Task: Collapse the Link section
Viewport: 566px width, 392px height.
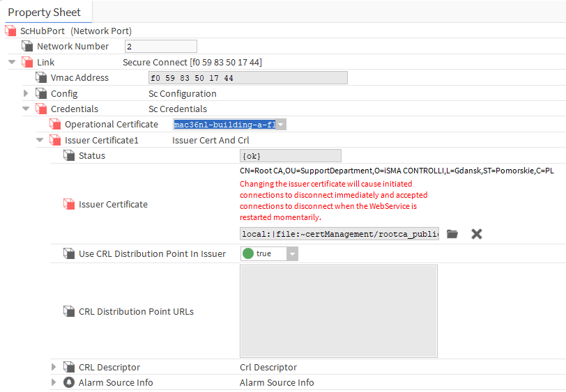Action: tap(12, 62)
